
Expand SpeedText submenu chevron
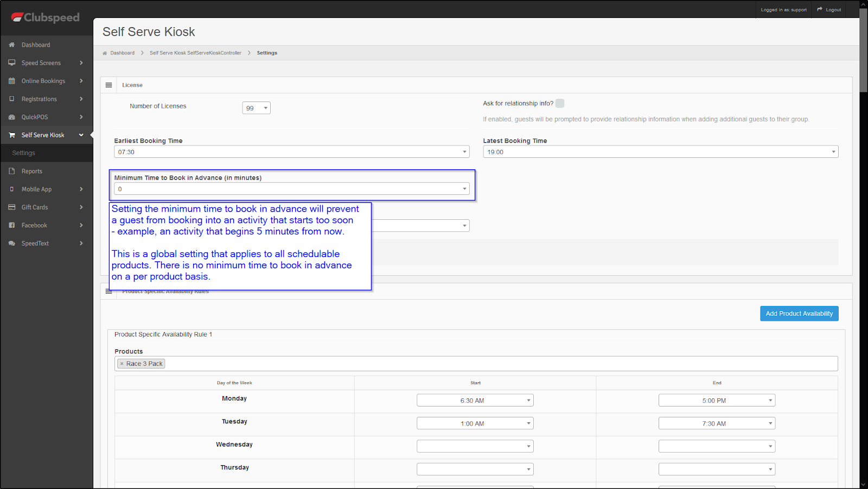(81, 243)
